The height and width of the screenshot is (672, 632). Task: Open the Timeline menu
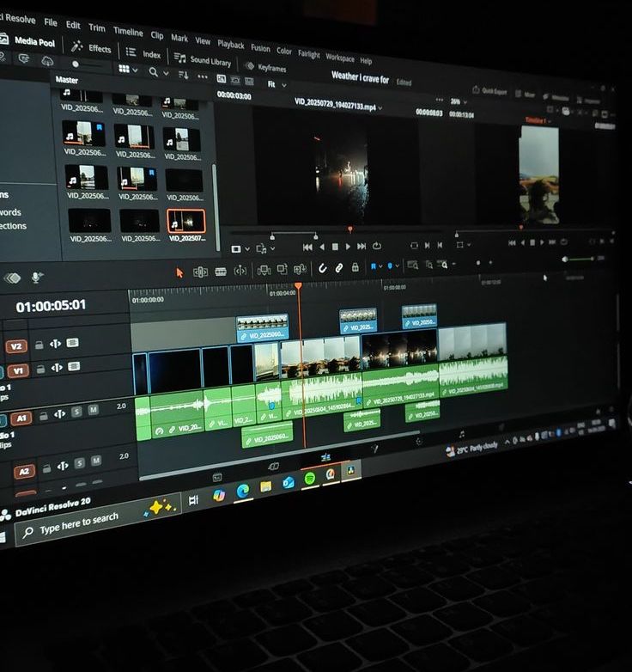click(128, 31)
